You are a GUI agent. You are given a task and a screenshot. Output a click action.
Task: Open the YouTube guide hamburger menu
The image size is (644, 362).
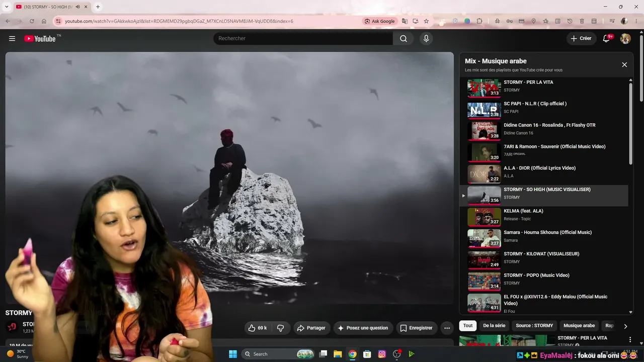click(x=12, y=39)
